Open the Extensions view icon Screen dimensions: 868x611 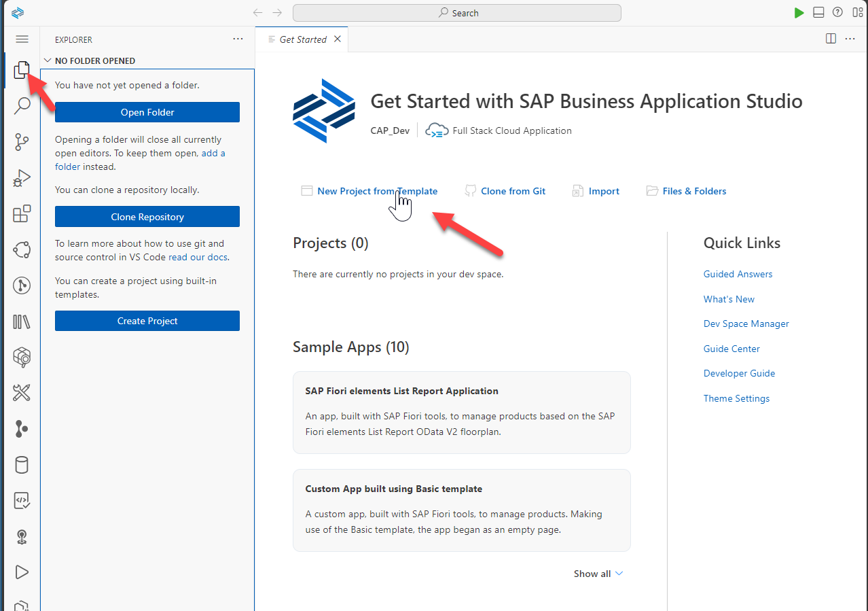point(22,214)
